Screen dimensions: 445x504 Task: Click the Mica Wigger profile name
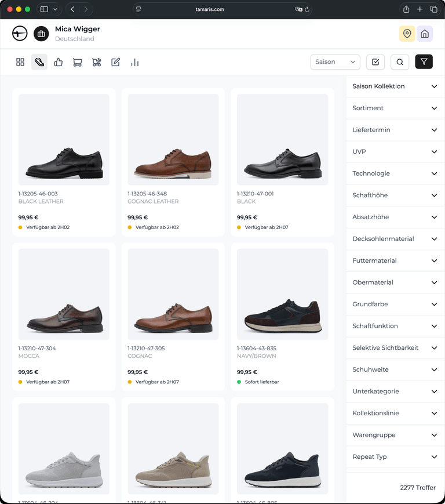pyautogui.click(x=77, y=29)
